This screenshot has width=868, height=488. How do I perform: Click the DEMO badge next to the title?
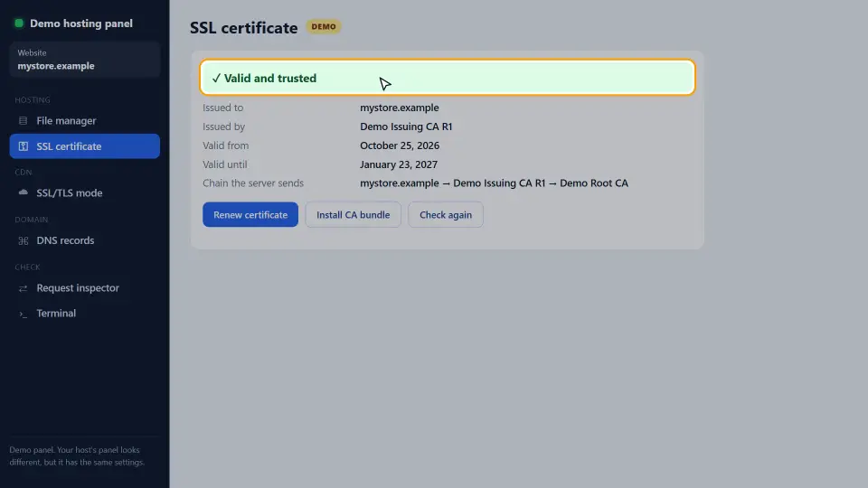pos(324,26)
